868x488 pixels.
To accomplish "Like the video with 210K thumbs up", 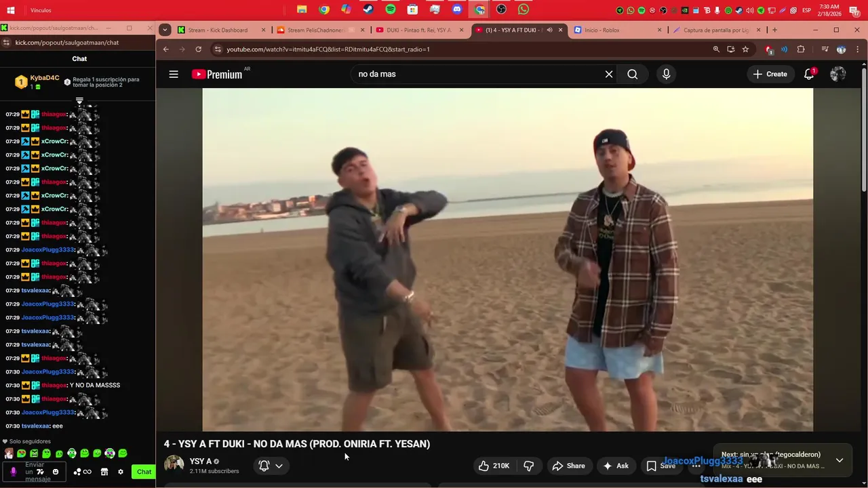I will pos(494,466).
